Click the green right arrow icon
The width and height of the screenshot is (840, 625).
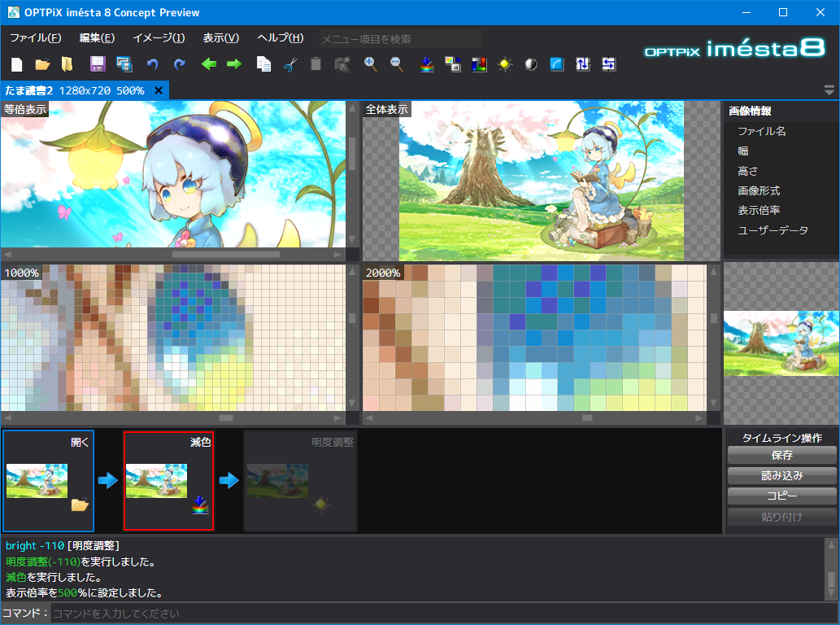[234, 64]
